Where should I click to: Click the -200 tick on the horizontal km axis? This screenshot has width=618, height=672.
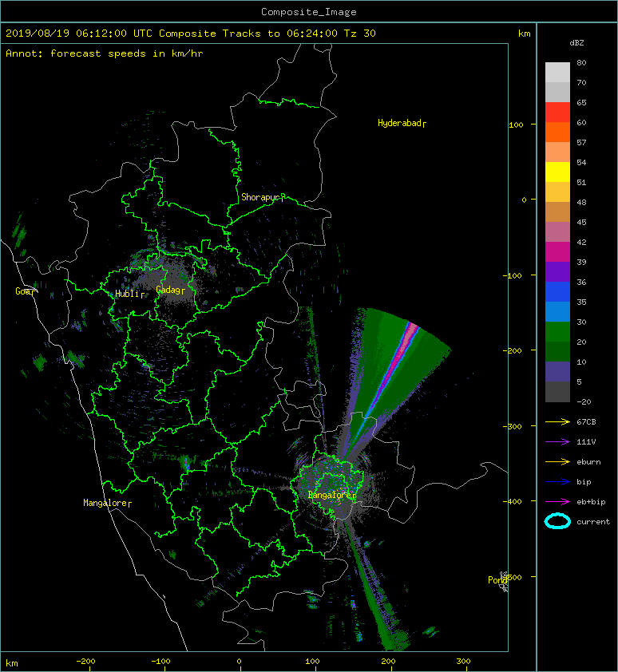[85, 662]
